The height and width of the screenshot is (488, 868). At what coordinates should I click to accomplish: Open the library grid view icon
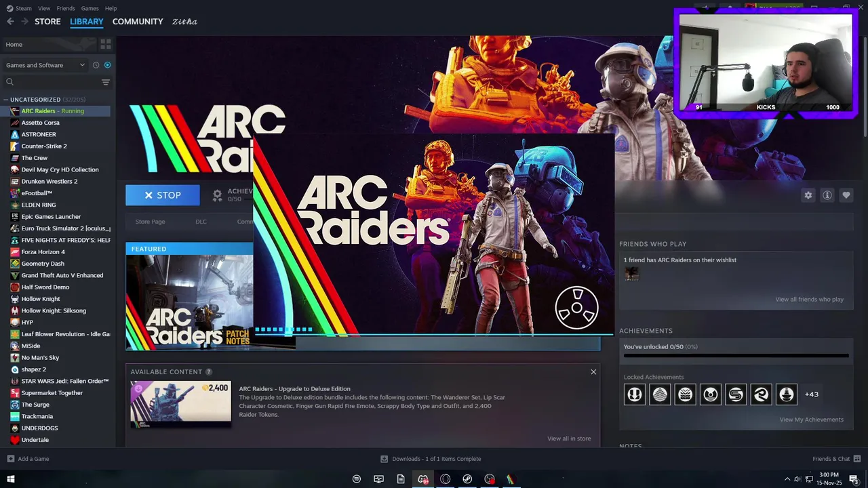click(x=106, y=44)
